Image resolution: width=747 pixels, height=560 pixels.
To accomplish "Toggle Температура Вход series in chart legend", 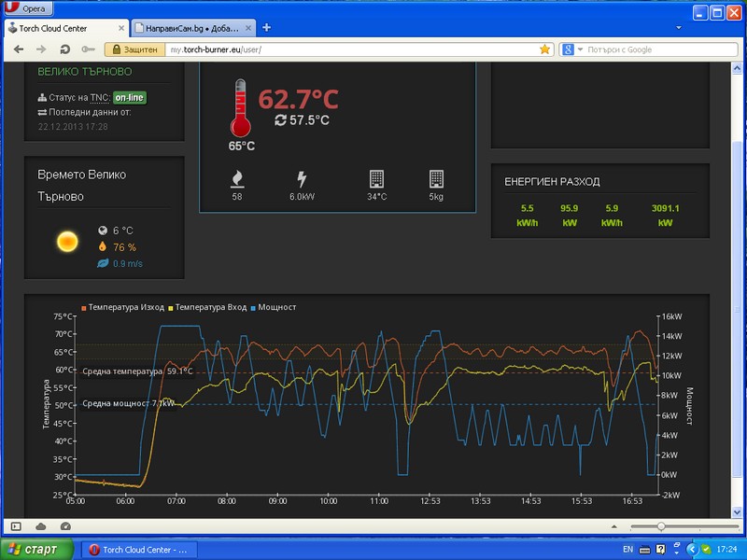I will pyautogui.click(x=210, y=306).
